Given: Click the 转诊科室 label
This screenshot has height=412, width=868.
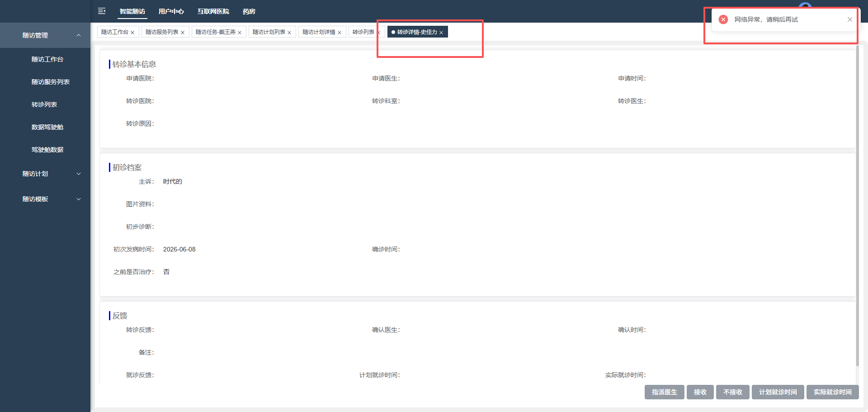Looking at the screenshot, I should point(386,101).
